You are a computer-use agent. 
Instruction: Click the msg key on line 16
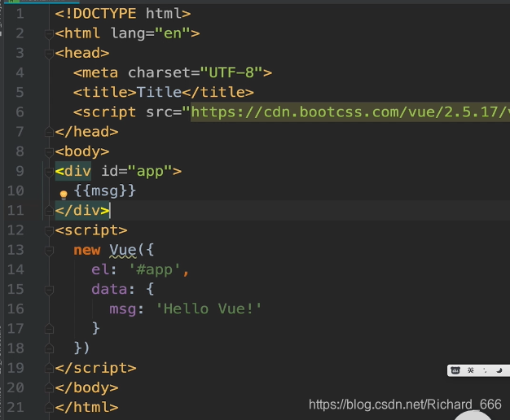pyautogui.click(x=123, y=309)
